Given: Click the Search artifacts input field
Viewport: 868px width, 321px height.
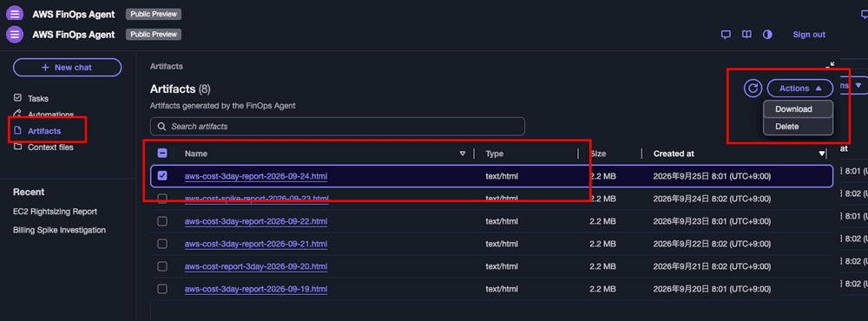Looking at the screenshot, I should [x=337, y=126].
